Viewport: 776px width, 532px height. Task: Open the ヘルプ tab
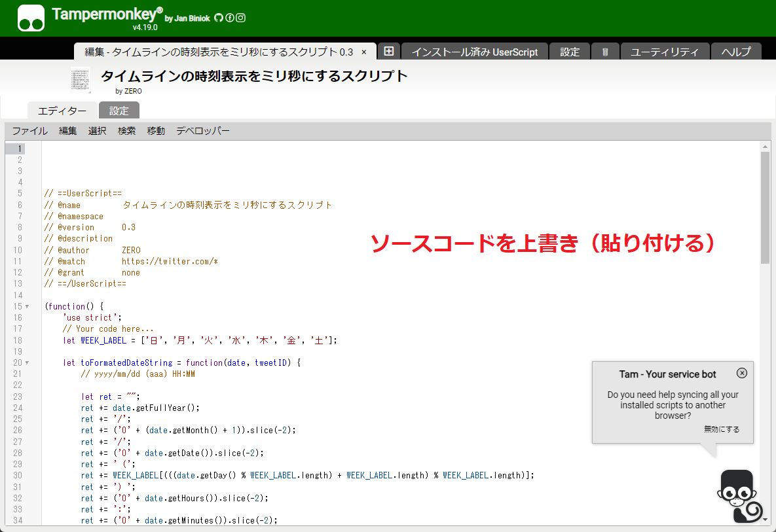tap(736, 50)
